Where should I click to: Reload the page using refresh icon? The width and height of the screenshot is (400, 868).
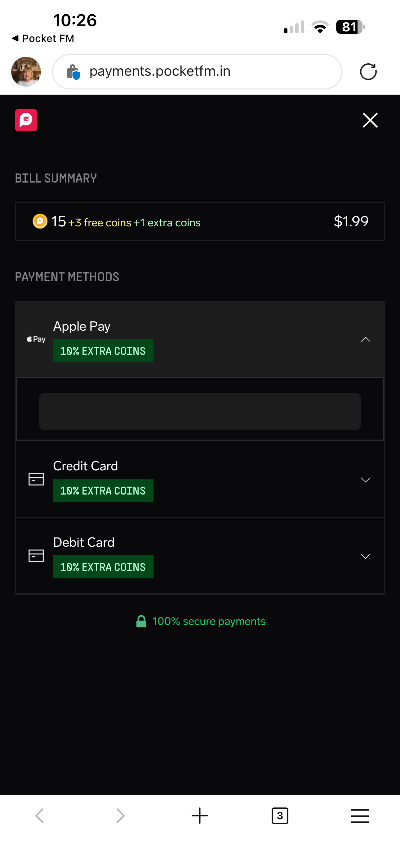tap(368, 72)
